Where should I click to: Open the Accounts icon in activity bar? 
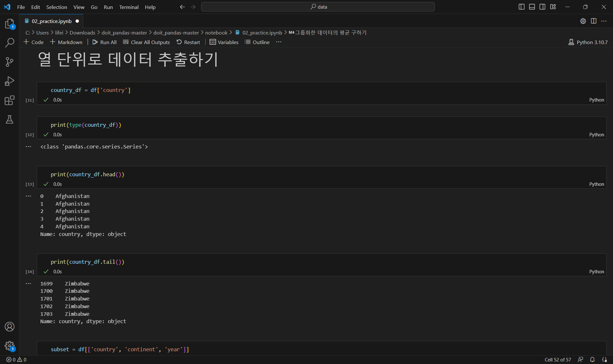(x=10, y=327)
